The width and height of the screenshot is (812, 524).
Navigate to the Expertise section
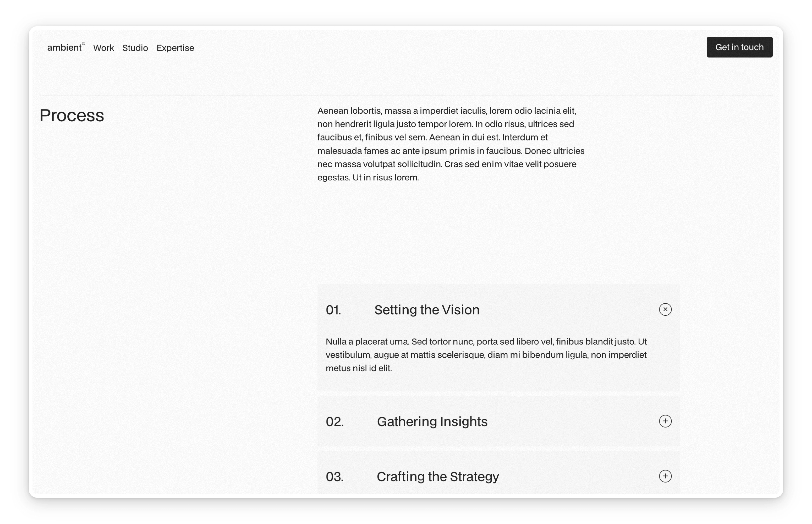(x=175, y=48)
